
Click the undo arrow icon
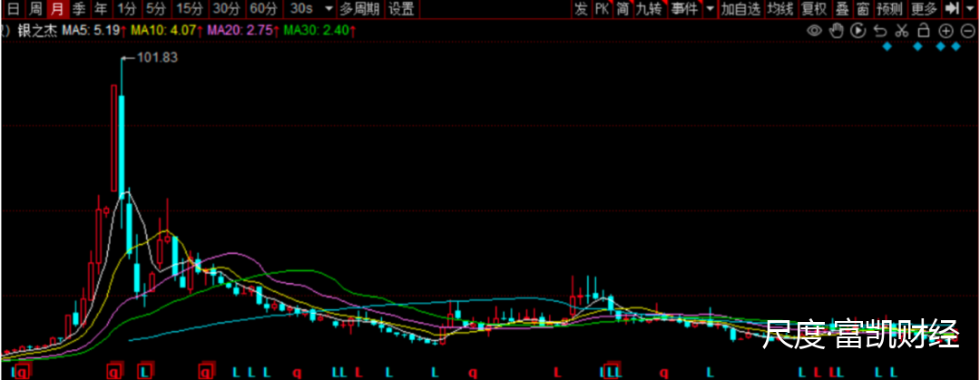[879, 31]
